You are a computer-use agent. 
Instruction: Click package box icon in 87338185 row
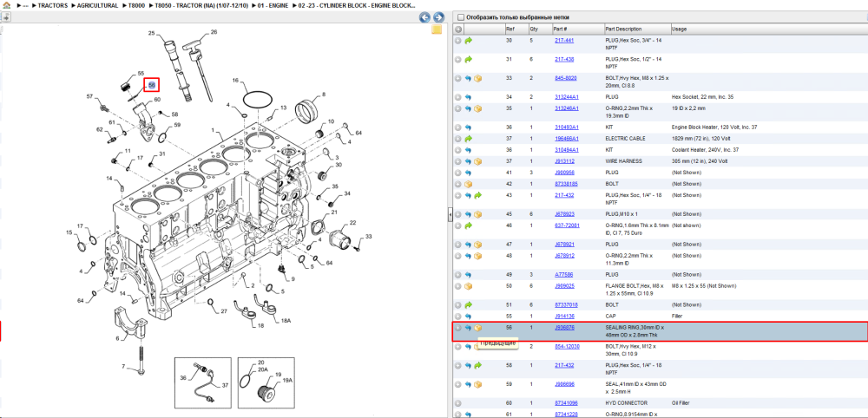point(469,184)
